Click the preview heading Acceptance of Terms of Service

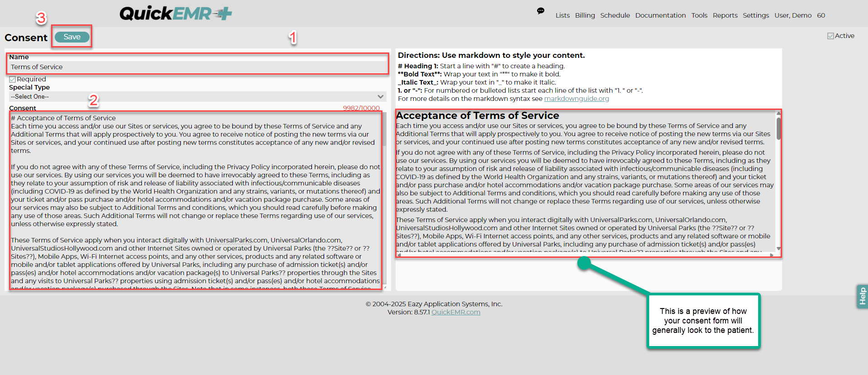point(477,116)
